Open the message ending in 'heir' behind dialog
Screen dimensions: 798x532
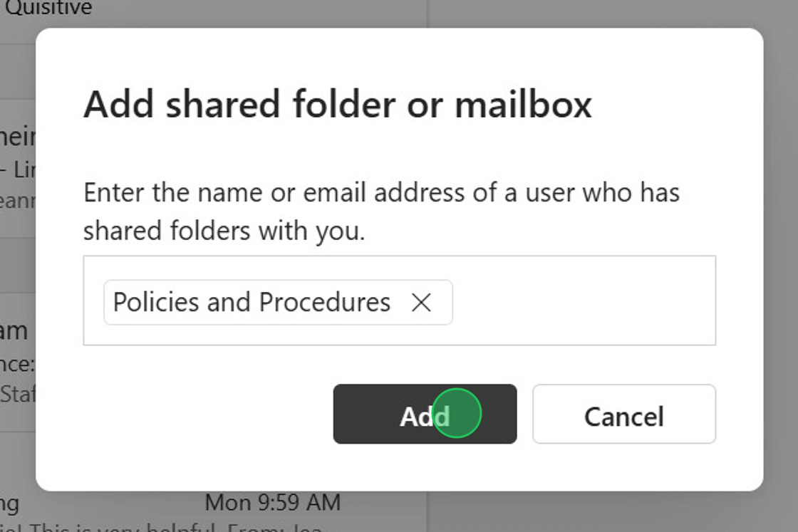pos(17,137)
